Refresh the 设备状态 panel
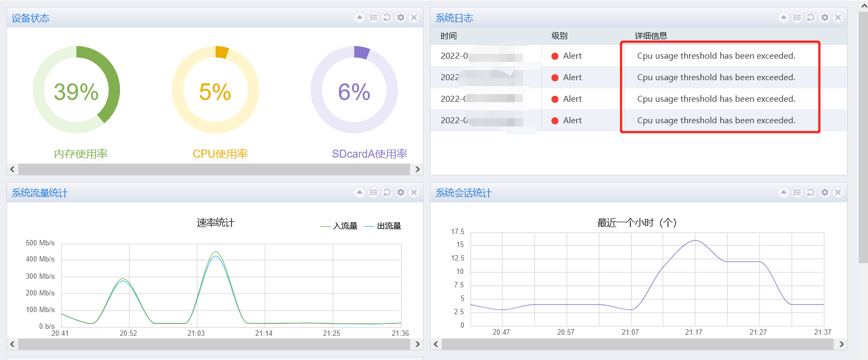Viewport: 868px width, 360px height. point(387,17)
